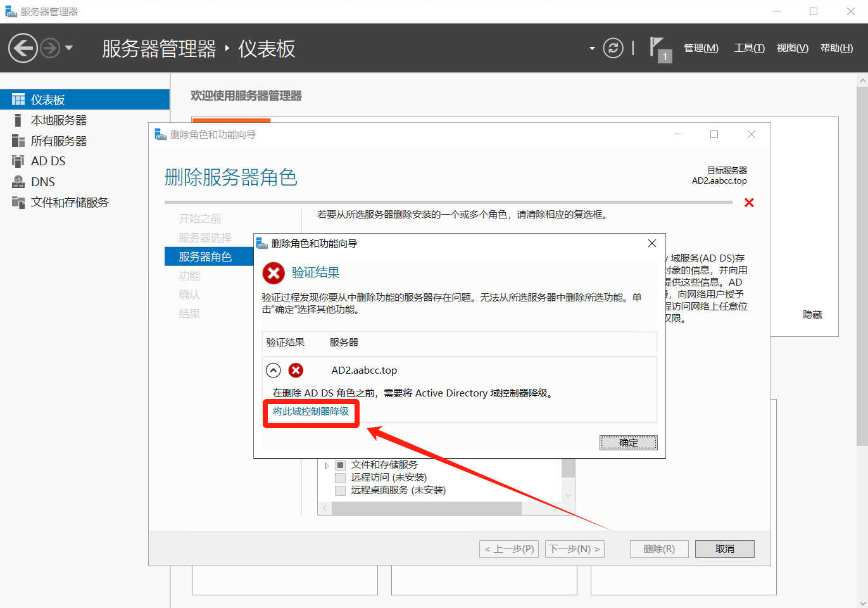Select the local server (本地服务器) icon

click(x=18, y=120)
